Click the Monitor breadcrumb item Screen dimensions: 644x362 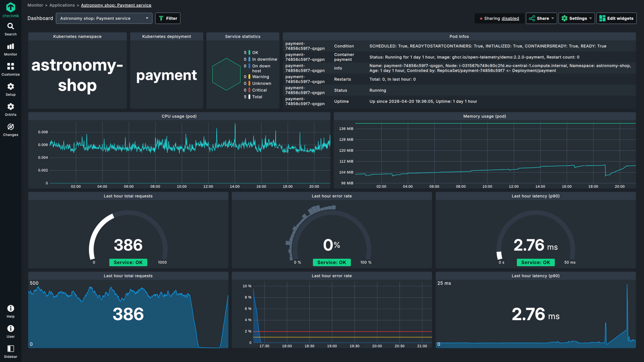point(35,5)
